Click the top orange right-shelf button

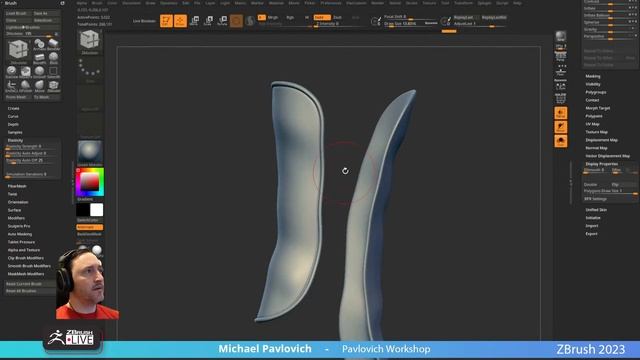tap(560, 113)
